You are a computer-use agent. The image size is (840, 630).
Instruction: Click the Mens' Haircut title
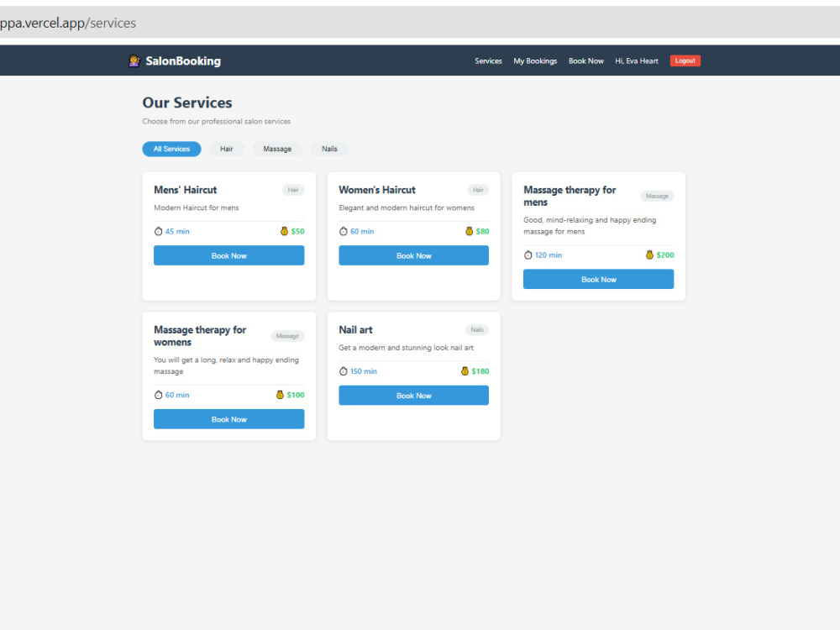pyautogui.click(x=186, y=190)
